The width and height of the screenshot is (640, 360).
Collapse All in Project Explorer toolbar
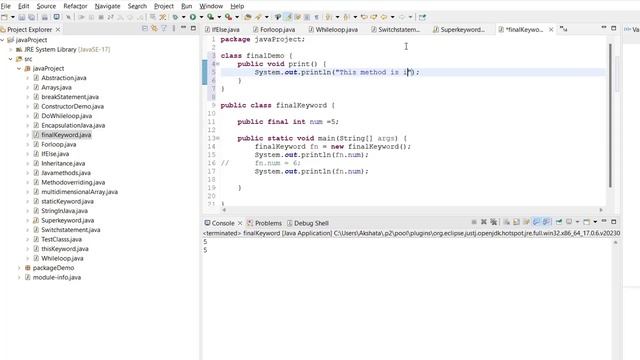tap(145, 28)
